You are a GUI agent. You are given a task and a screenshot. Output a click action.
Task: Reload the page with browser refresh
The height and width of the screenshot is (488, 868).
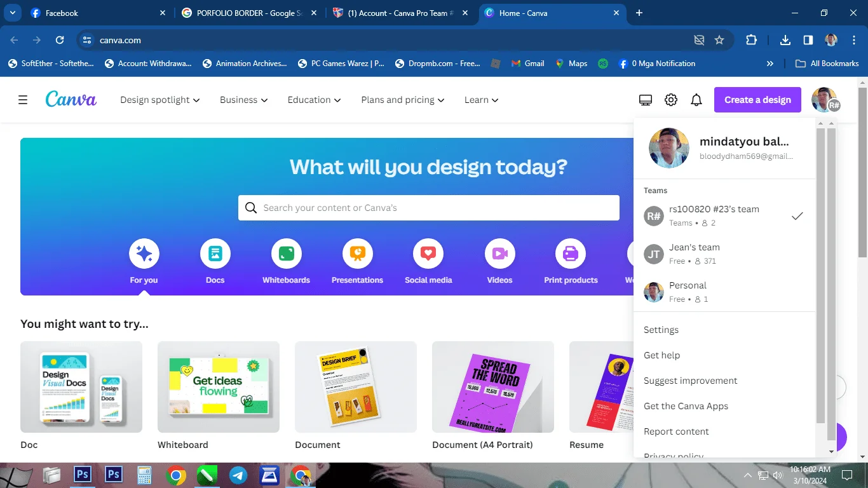(x=60, y=40)
